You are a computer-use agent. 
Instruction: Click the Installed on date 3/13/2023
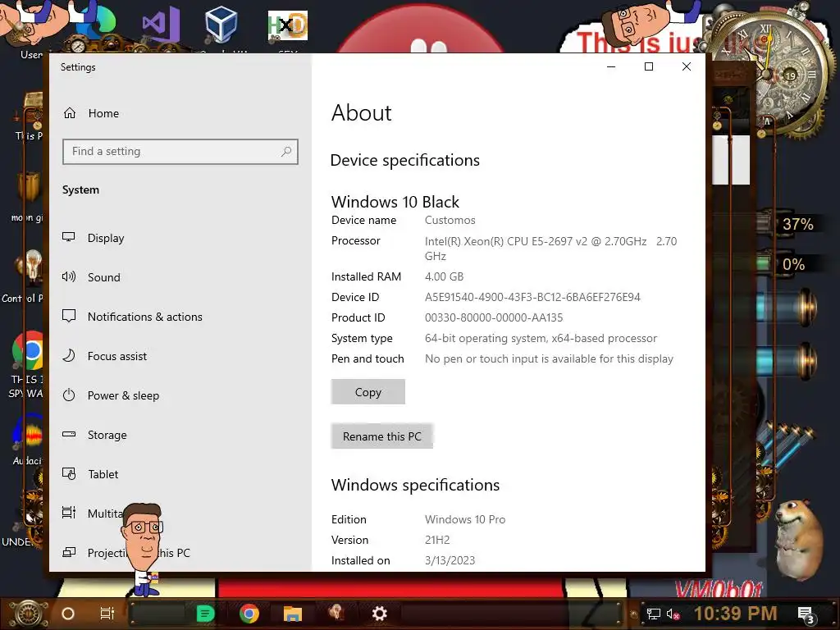[x=450, y=560]
